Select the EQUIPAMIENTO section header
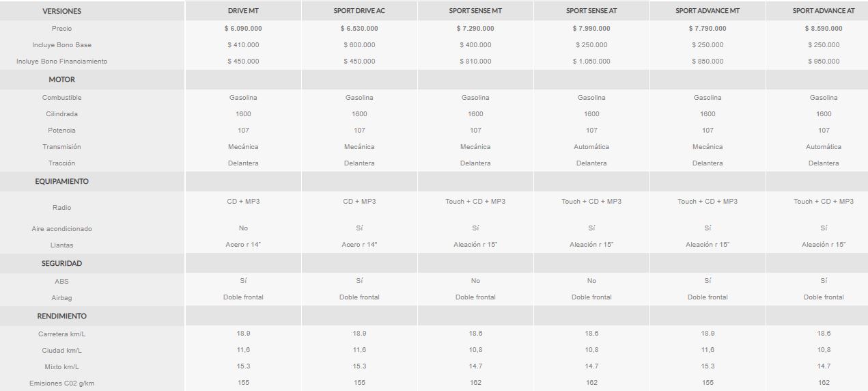The width and height of the screenshot is (868, 391). [61, 181]
